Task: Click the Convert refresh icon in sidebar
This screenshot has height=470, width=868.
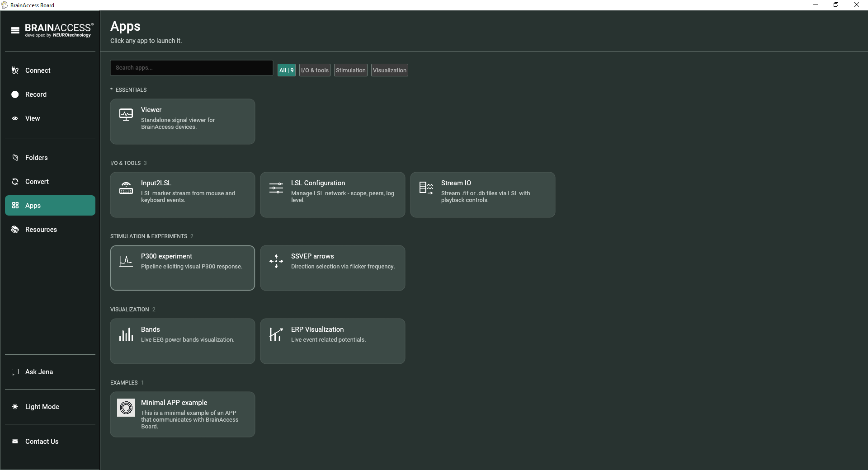Action: click(15, 182)
